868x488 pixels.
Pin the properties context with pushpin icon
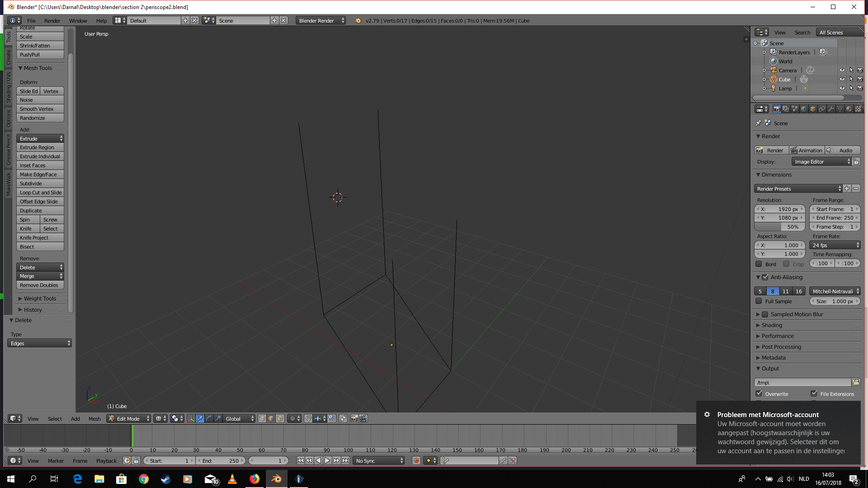[759, 123]
